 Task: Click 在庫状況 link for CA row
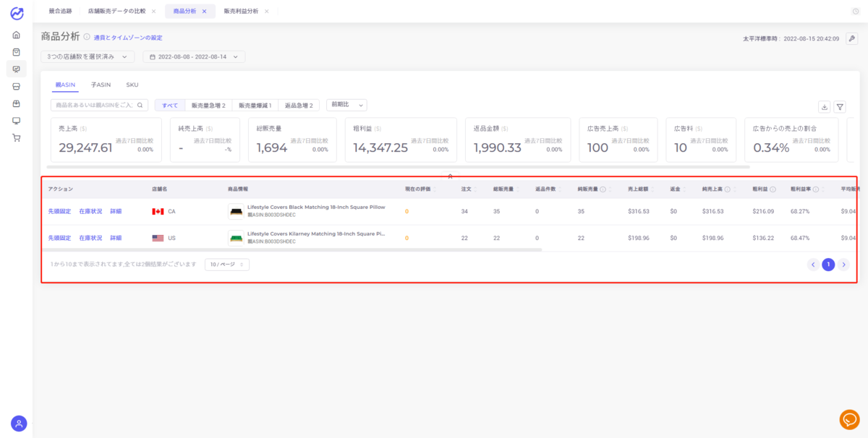90,211
